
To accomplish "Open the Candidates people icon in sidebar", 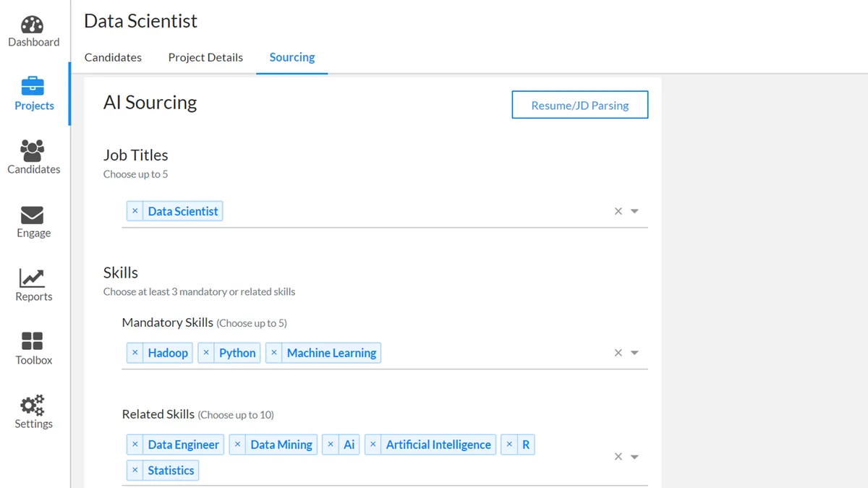I will pyautogui.click(x=33, y=150).
